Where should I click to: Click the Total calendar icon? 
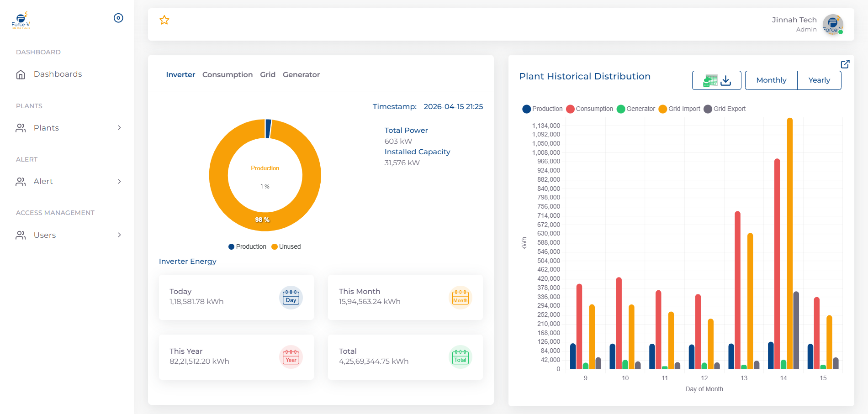460,357
